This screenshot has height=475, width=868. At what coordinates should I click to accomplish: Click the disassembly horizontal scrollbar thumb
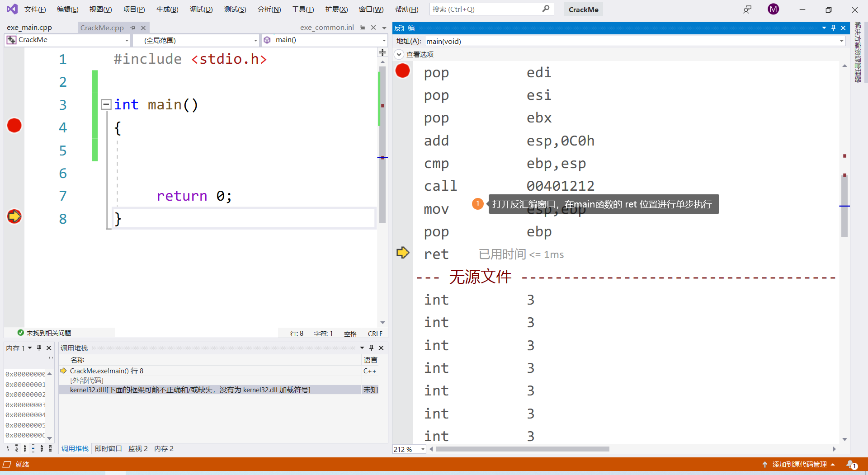tap(522, 449)
